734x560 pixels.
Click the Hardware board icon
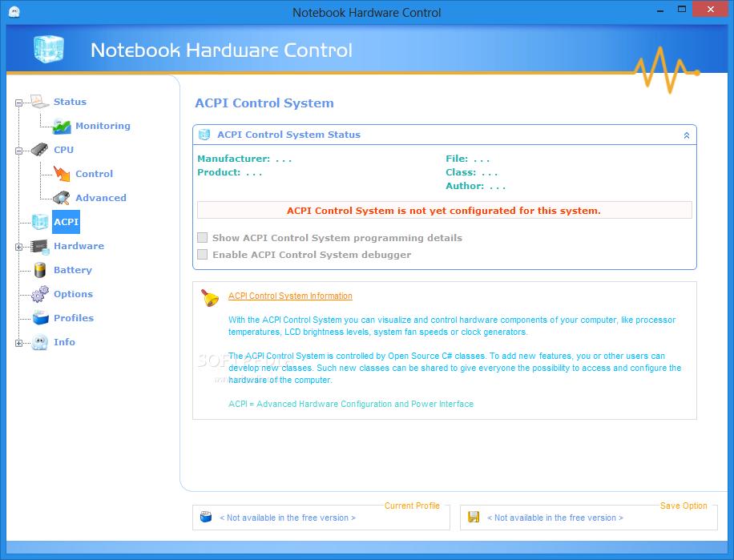click(40, 246)
